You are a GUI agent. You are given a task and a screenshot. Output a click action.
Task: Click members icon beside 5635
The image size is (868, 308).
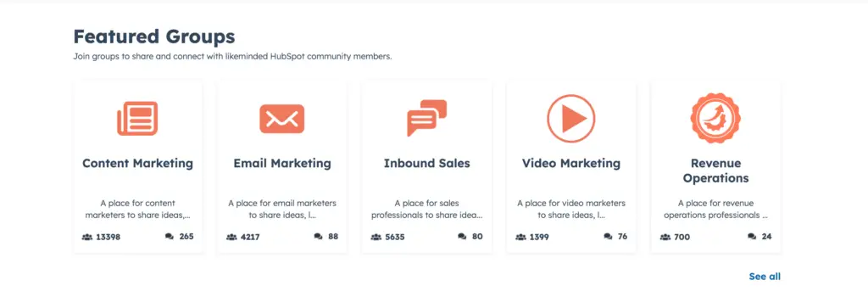376,237
